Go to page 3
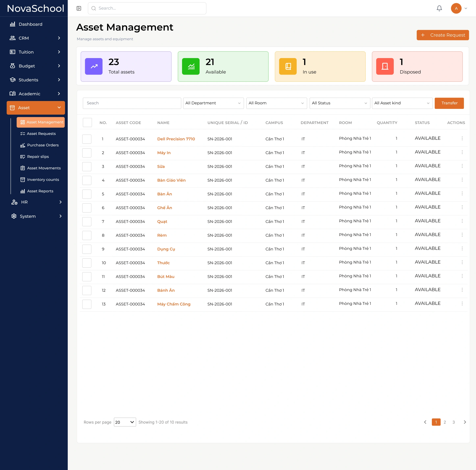The width and height of the screenshot is (476, 470). (454, 422)
